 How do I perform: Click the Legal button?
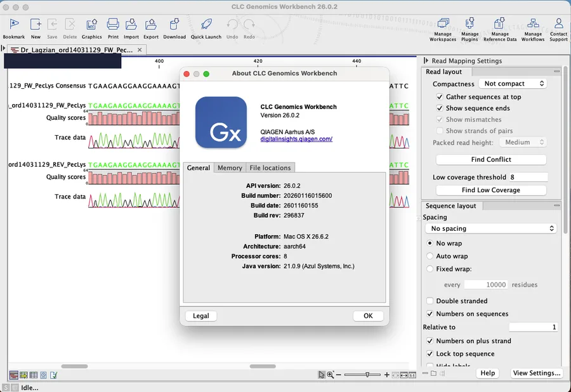coord(201,316)
